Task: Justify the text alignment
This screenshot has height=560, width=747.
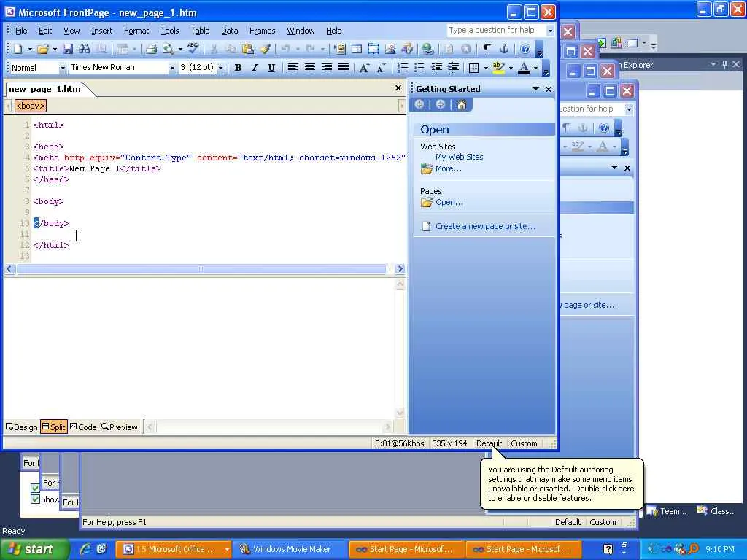Action: pos(344,68)
